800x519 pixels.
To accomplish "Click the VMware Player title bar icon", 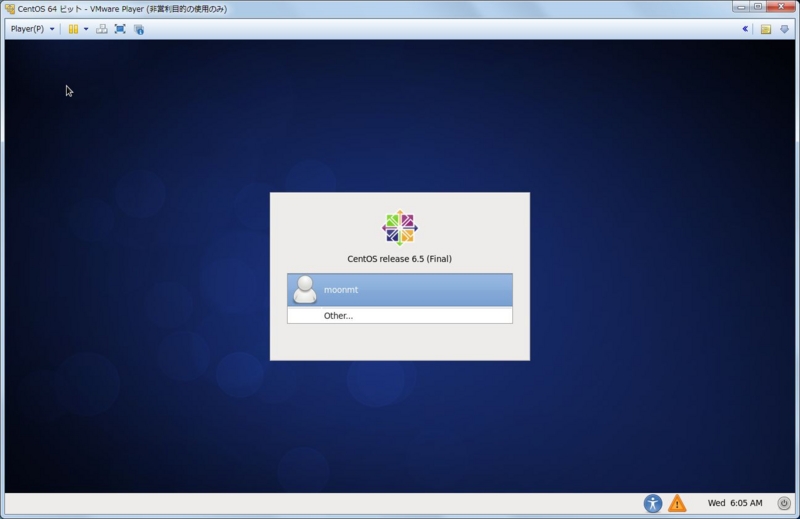I will click(10, 9).
